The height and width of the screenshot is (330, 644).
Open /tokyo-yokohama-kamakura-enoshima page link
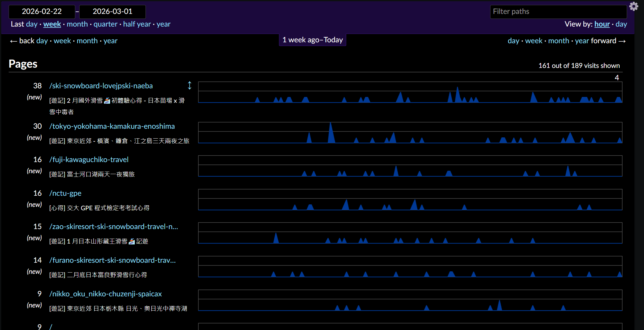tap(112, 126)
